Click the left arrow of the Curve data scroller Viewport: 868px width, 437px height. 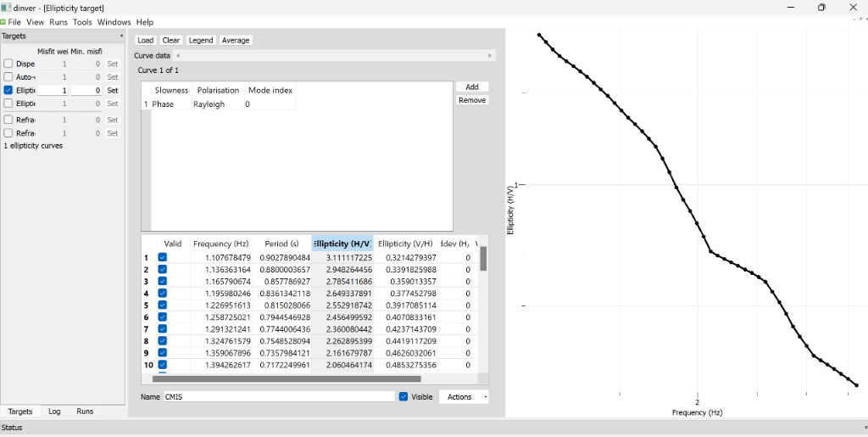pos(178,56)
